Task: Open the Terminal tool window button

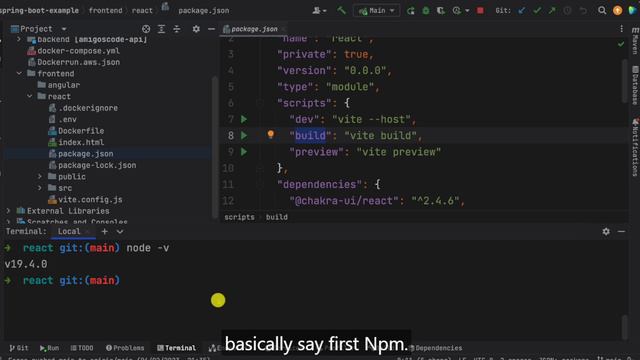Action: tap(176, 348)
